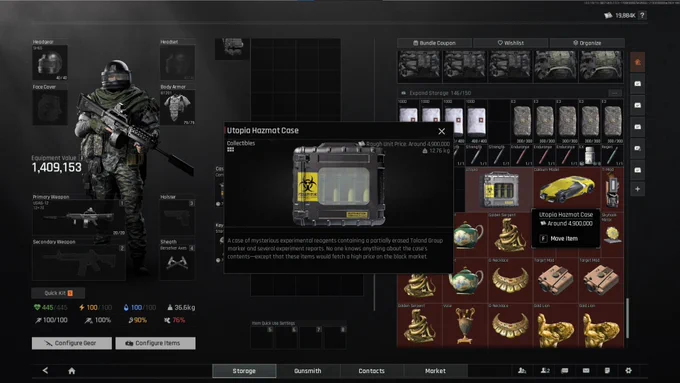Image resolution: width=680 pixels, height=383 pixels.
Task: Select the yellow car model collectible
Action: tap(566, 189)
